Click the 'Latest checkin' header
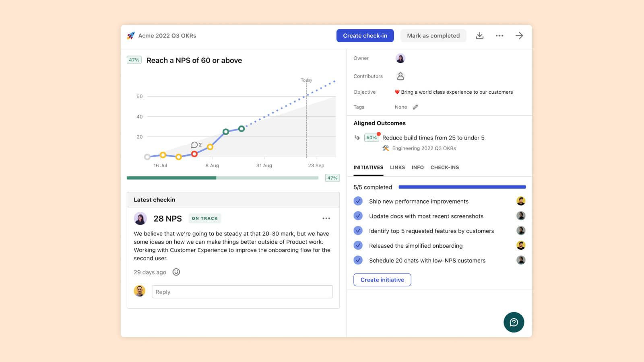This screenshot has height=362, width=644. (155, 200)
